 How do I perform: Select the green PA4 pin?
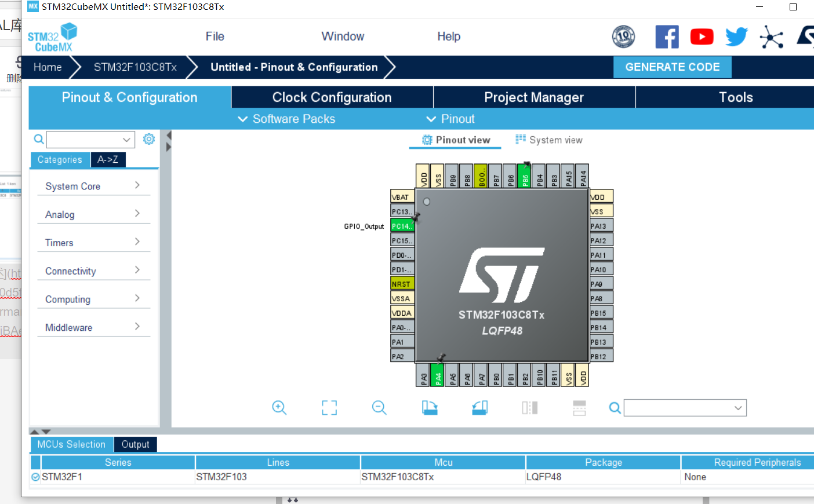tap(438, 375)
